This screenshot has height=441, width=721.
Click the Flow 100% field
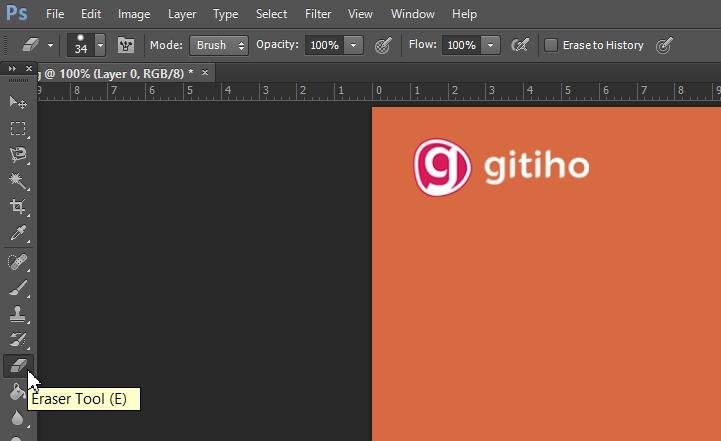(x=462, y=45)
